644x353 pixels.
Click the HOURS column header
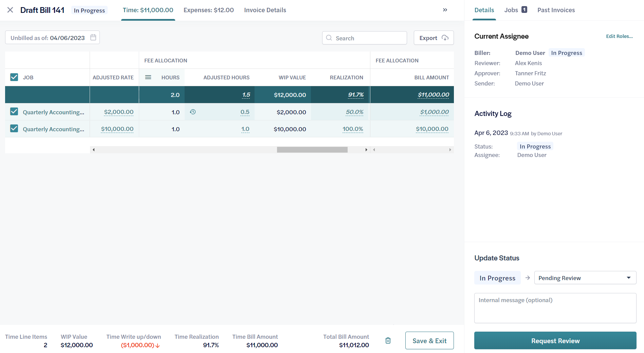170,77
